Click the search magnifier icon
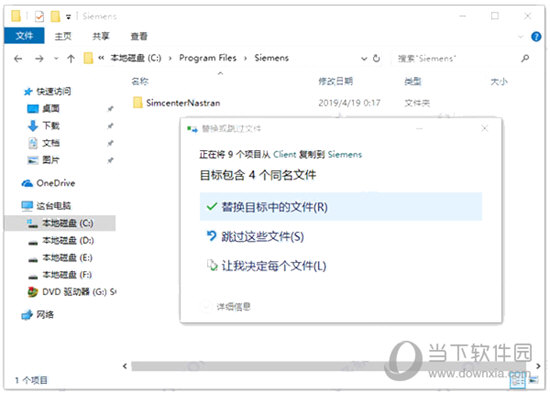The image size is (550, 393). (525, 58)
